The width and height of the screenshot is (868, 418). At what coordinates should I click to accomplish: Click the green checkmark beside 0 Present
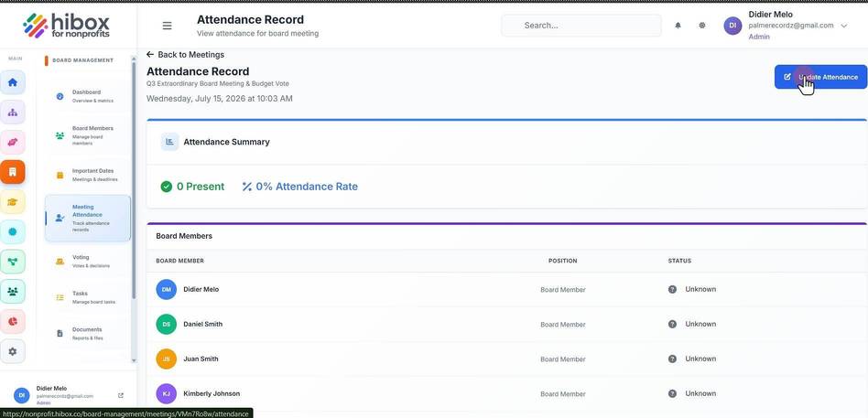tap(166, 187)
